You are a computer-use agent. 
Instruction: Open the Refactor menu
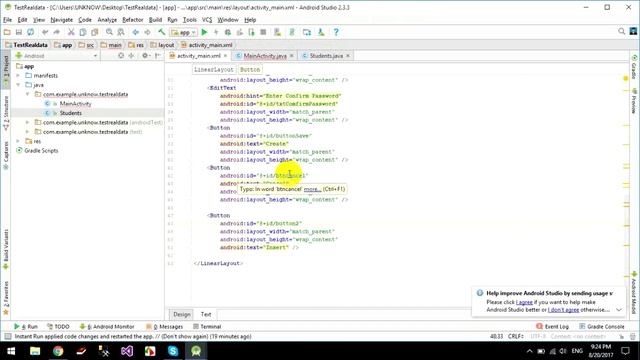click(x=133, y=20)
